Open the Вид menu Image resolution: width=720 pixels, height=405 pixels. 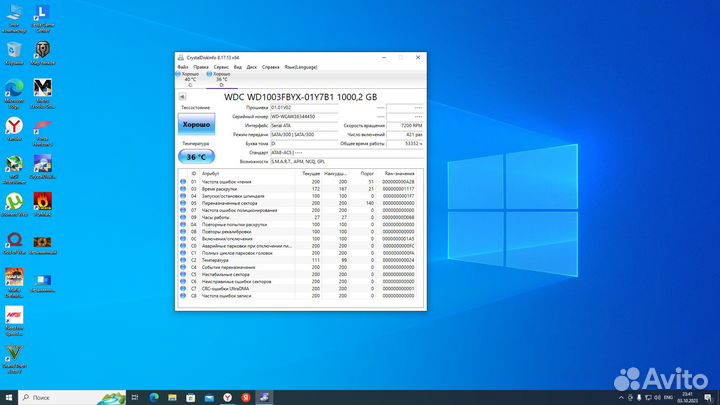(x=237, y=67)
